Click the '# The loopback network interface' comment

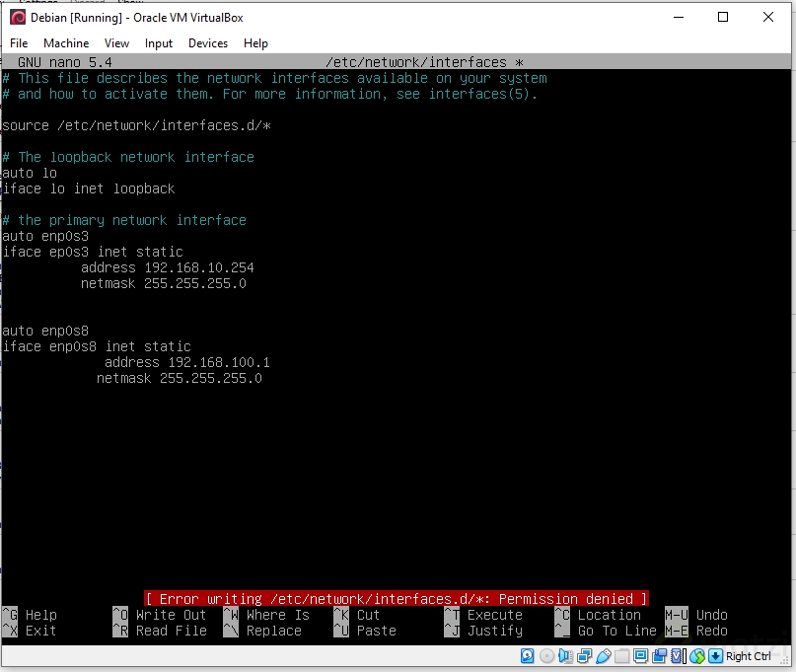128,157
